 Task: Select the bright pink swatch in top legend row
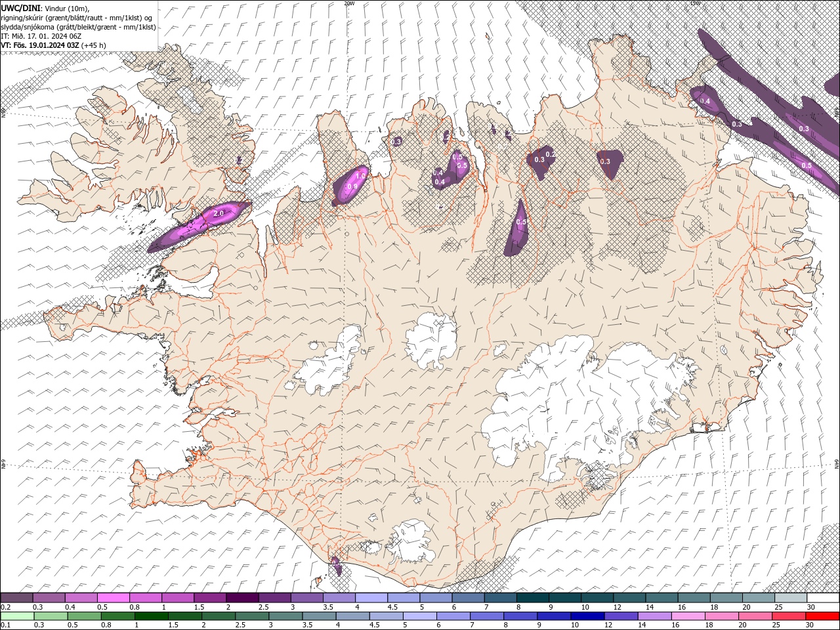(x=113, y=598)
